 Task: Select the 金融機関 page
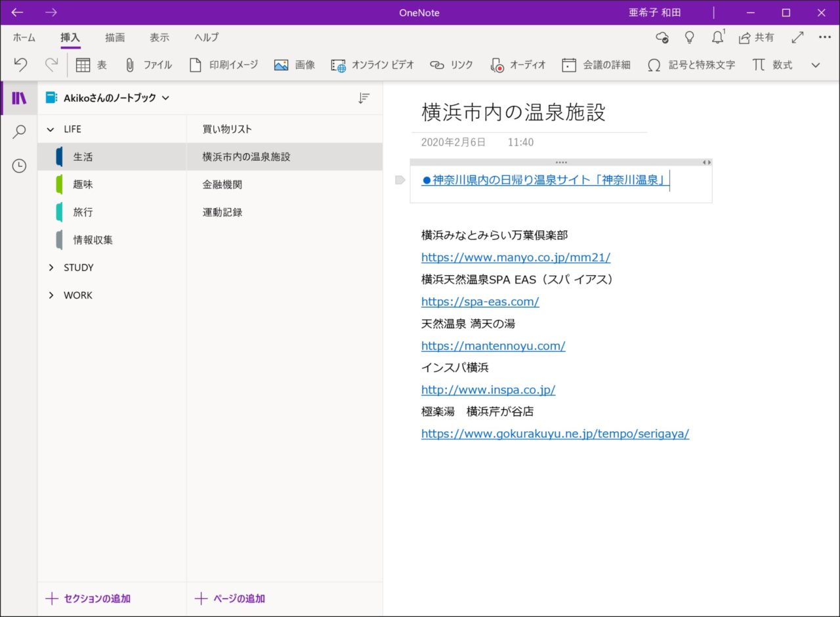pyautogui.click(x=222, y=184)
